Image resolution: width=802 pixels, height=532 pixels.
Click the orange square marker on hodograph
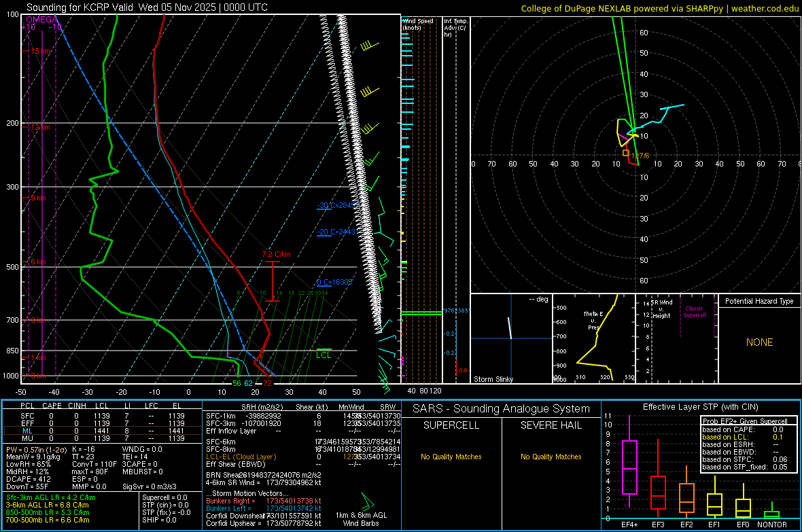pyautogui.click(x=625, y=153)
